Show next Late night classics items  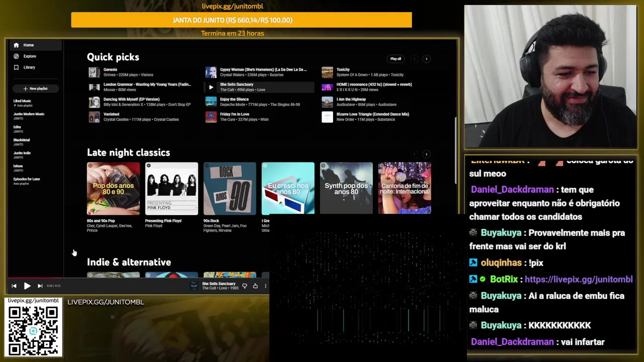[426, 154]
